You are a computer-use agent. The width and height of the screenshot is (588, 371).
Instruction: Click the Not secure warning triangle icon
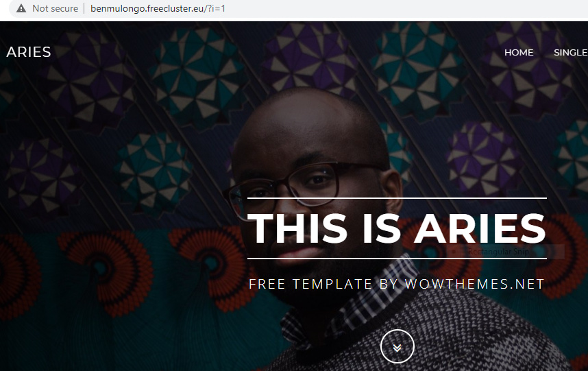click(21, 8)
